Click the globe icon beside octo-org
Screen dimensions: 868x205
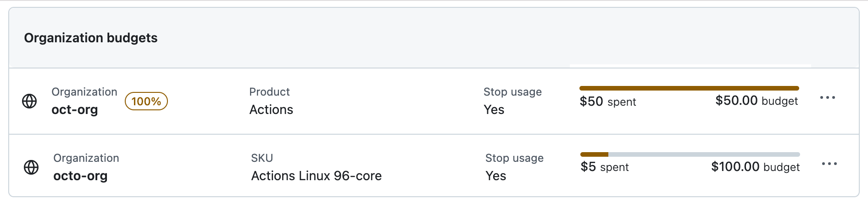[31, 167]
